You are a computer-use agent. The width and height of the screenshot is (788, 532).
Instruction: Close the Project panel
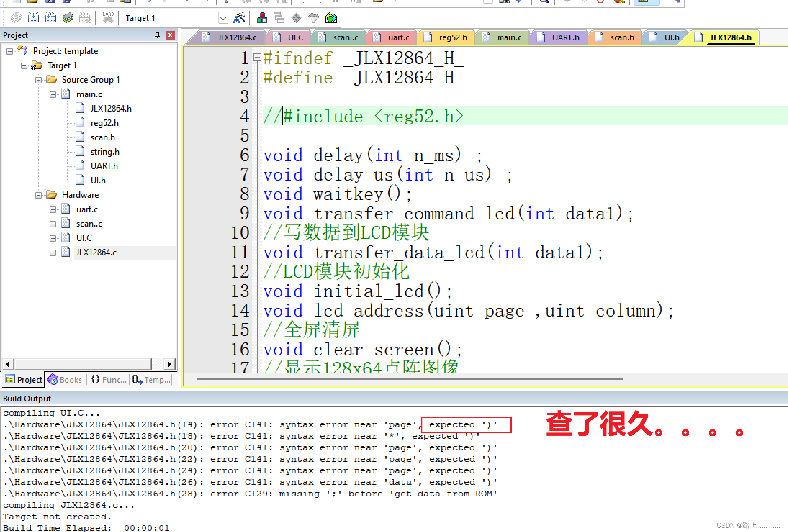(x=170, y=35)
